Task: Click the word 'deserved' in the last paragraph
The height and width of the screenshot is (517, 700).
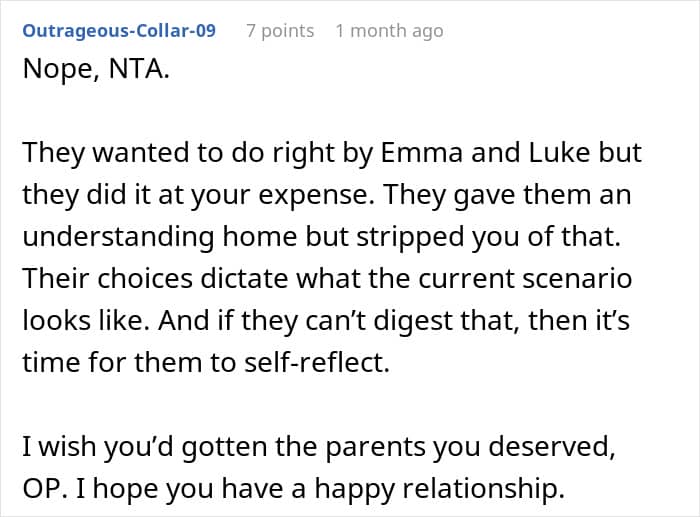Action: [x=551, y=446]
